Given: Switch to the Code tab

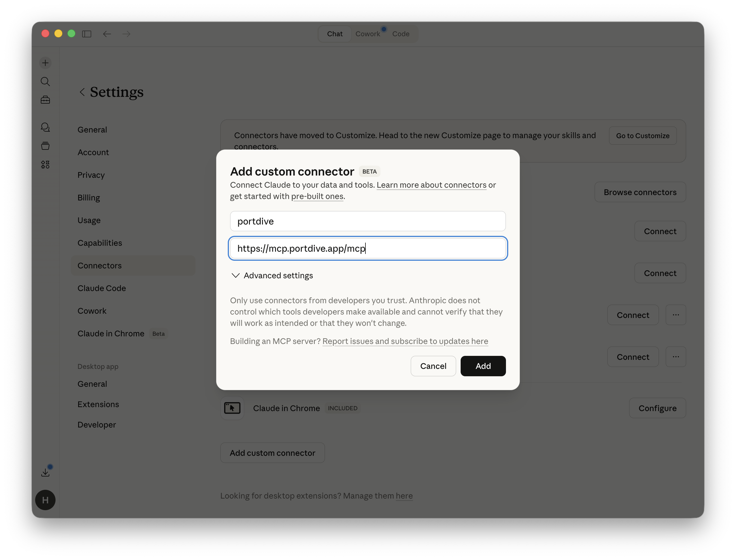Looking at the screenshot, I should pos(401,34).
